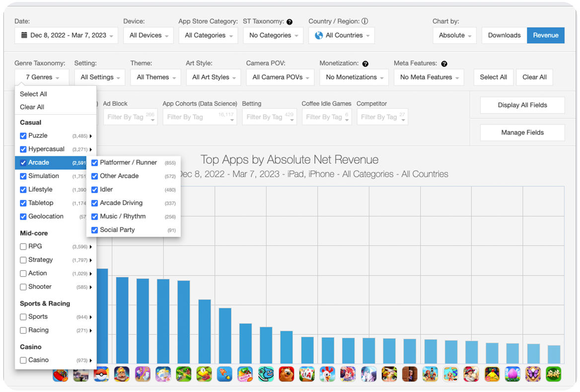
Task: Enable the RPG genre checkbox
Action: (x=23, y=247)
